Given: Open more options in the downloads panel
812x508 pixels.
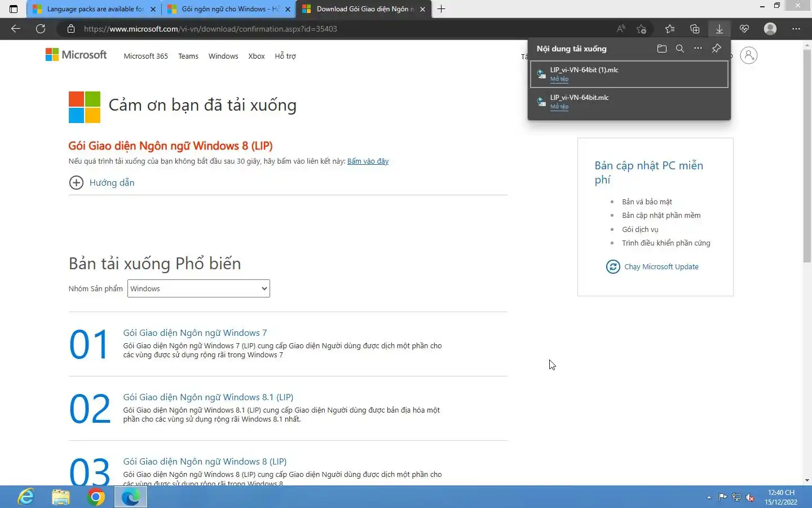Looking at the screenshot, I should (x=698, y=49).
